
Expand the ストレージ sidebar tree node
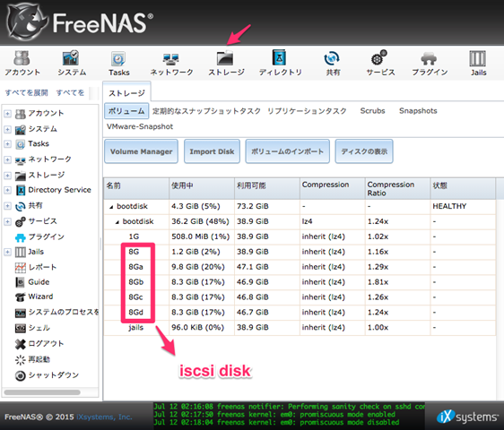click(7, 176)
